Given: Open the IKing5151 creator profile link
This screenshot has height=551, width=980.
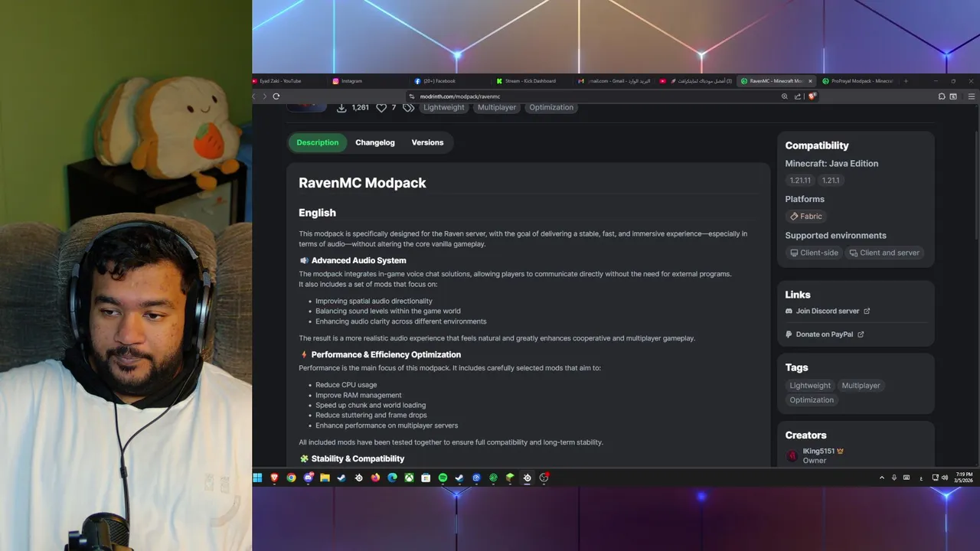Looking at the screenshot, I should 819,452.
